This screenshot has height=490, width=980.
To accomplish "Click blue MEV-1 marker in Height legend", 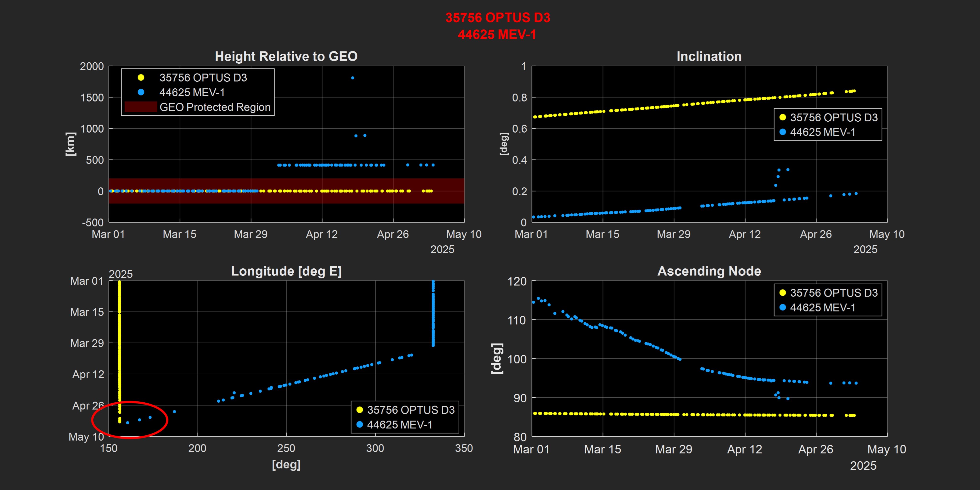I will point(141,92).
